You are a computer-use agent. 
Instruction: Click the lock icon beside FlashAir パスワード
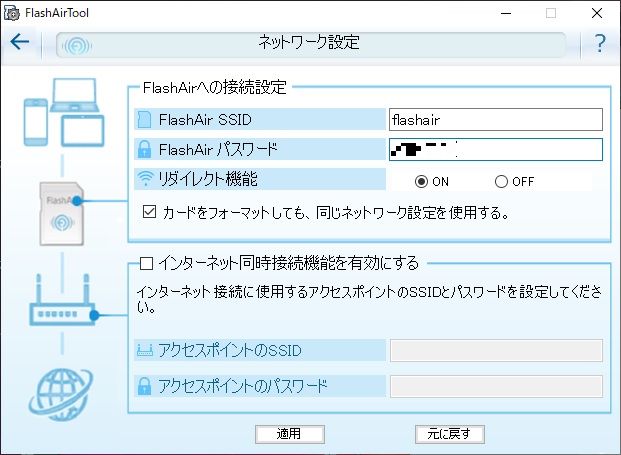pyautogui.click(x=144, y=149)
